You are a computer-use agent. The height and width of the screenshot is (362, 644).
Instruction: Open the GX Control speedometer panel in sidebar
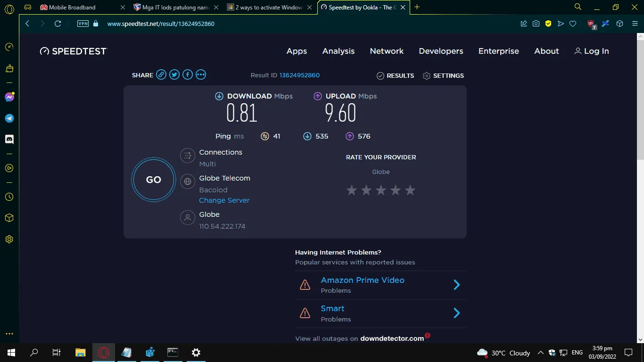(x=9, y=47)
